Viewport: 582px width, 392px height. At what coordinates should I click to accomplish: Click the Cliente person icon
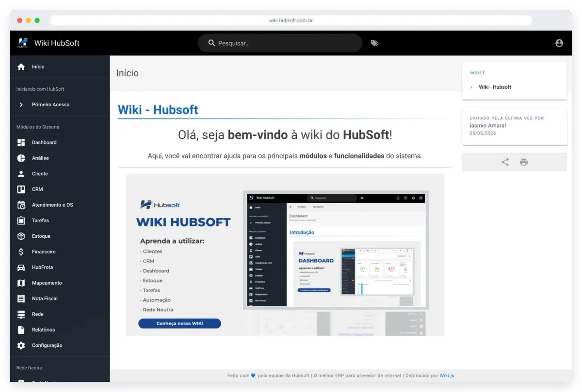(x=21, y=174)
